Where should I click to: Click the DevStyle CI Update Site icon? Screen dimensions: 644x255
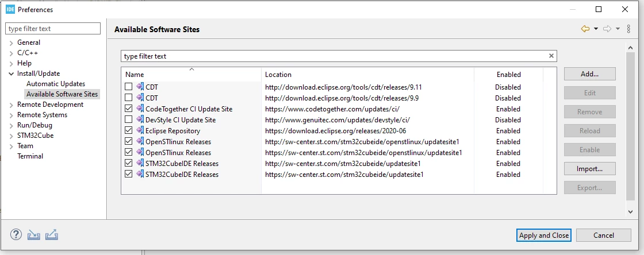coord(140,119)
